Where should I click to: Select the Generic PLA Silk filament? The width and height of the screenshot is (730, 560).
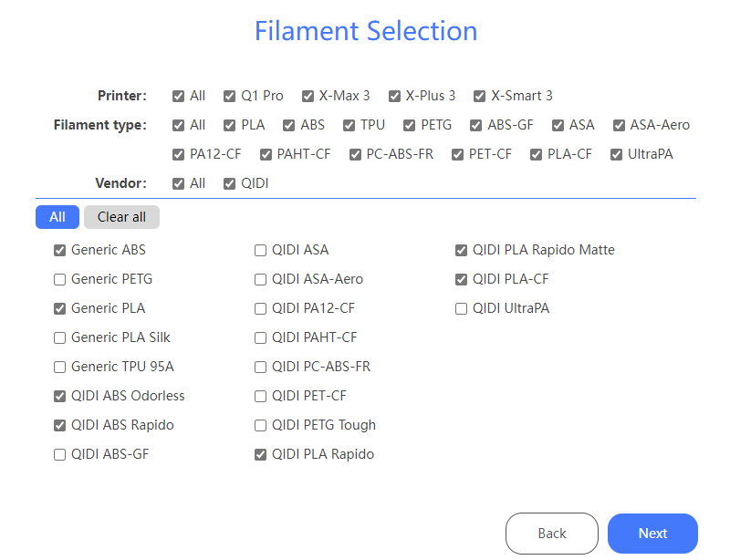[60, 337]
